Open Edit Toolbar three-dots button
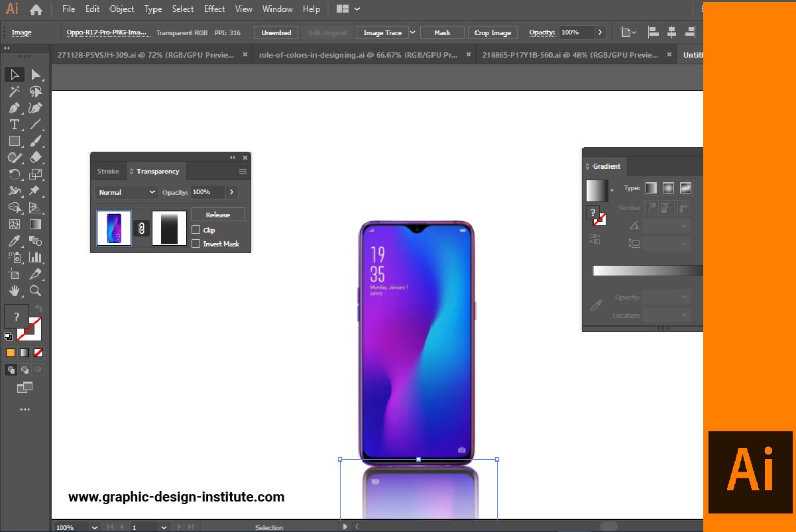The image size is (796, 532). coord(25,409)
